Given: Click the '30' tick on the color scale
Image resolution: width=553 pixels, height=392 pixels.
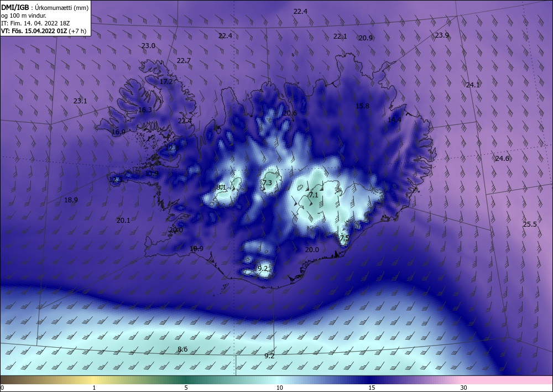Looking at the screenshot, I should click(x=464, y=388).
